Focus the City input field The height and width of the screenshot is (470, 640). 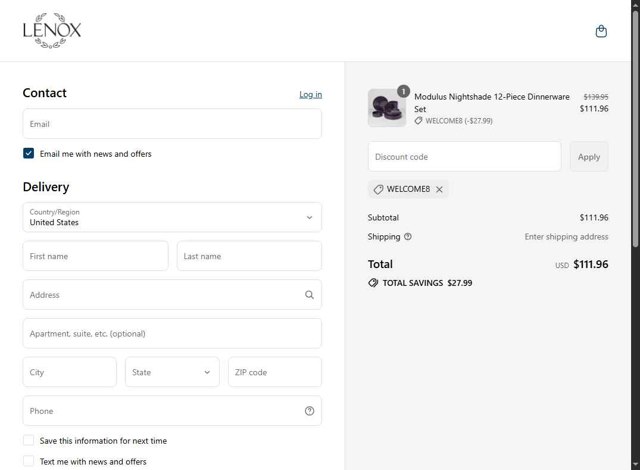(70, 372)
